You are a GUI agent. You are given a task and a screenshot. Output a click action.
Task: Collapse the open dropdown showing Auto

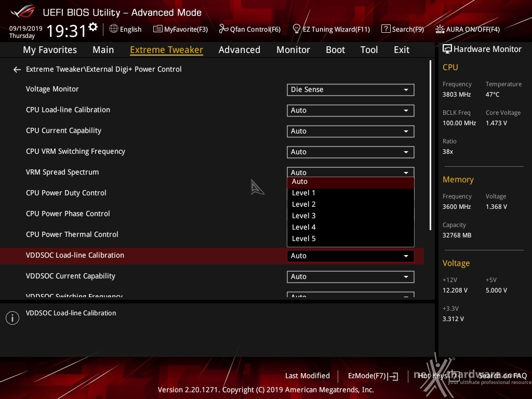click(x=351, y=172)
